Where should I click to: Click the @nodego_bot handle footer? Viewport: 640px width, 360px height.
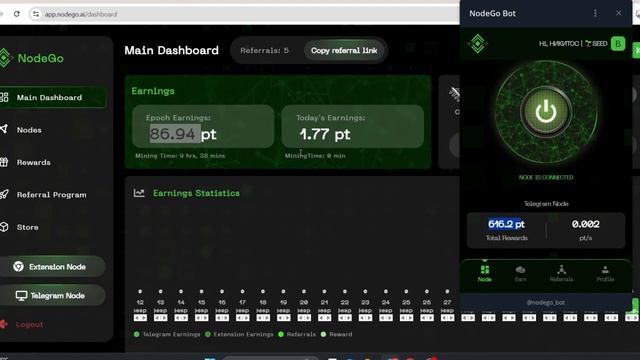point(546,302)
